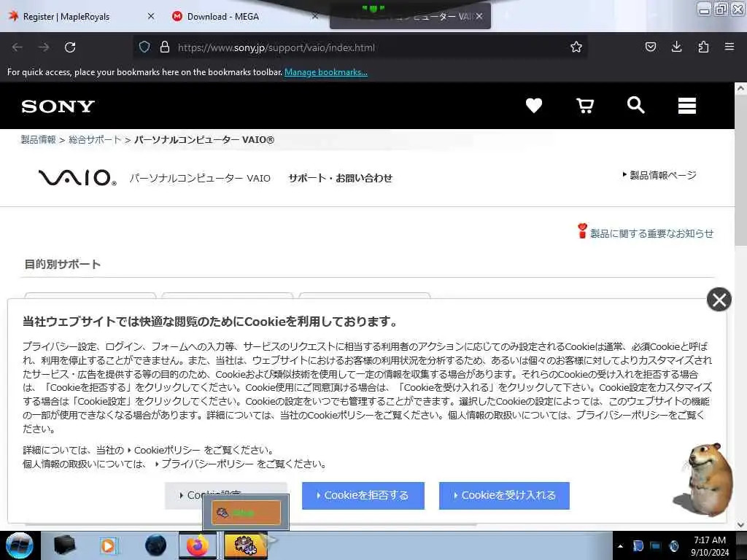Click the SONY logo
Screen dimensions: 747x560
pos(58,106)
